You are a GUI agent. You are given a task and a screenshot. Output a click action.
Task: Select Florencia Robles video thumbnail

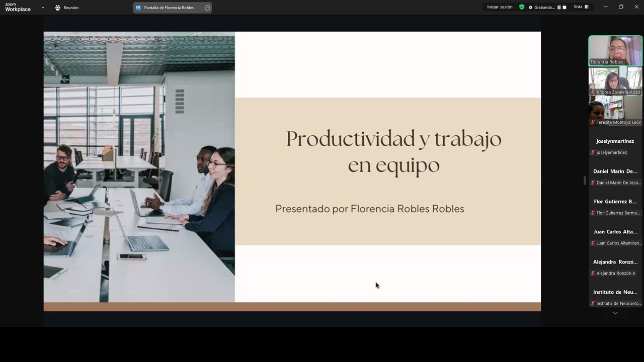pyautogui.click(x=615, y=50)
